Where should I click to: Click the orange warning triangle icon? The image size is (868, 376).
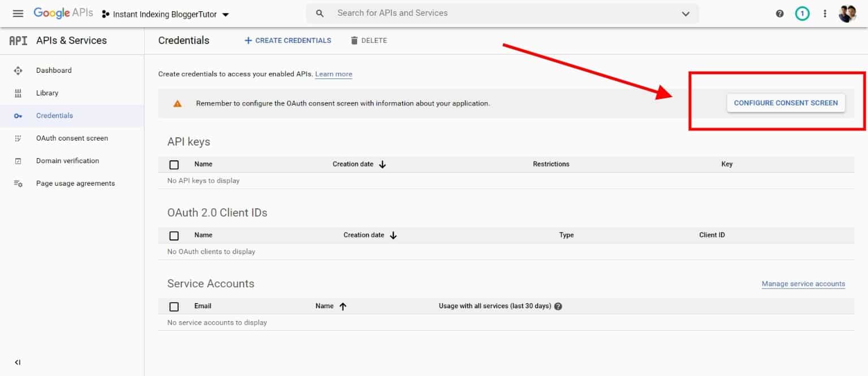pos(177,103)
